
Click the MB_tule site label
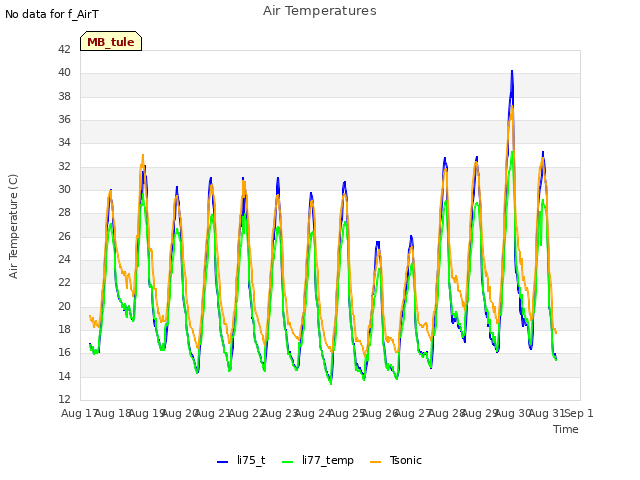tap(111, 41)
